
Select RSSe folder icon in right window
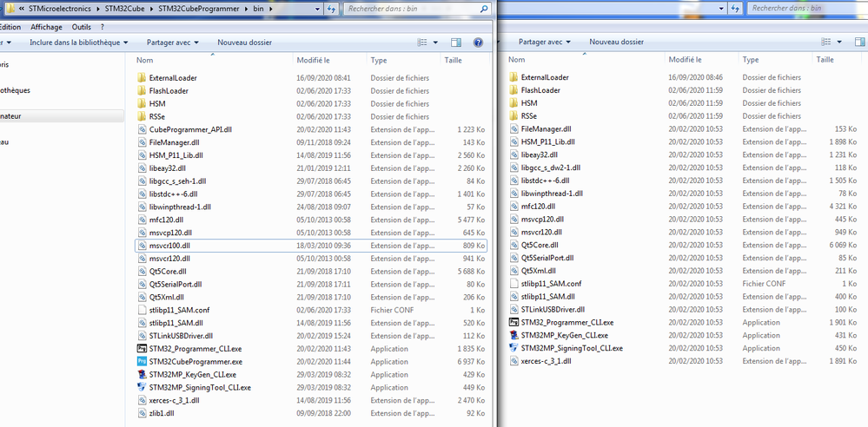514,116
